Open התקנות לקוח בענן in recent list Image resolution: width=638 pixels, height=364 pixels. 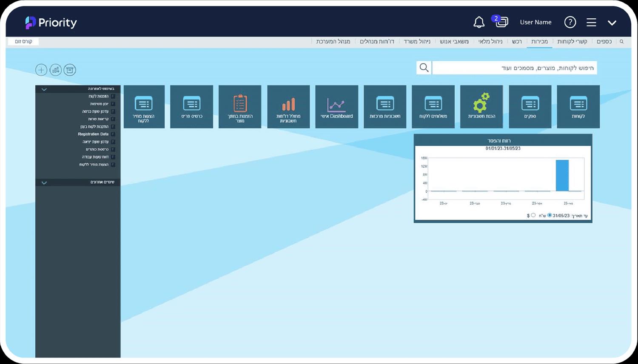click(x=94, y=127)
